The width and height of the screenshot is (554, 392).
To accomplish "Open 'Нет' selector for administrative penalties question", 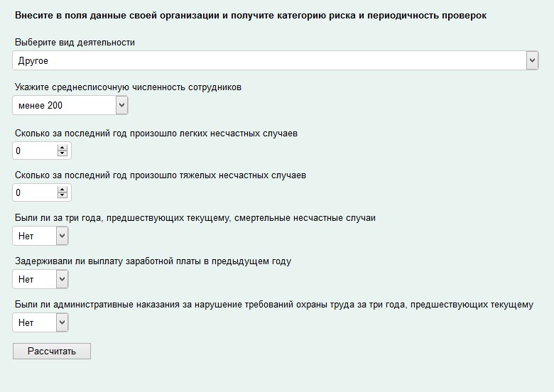I will [40, 322].
